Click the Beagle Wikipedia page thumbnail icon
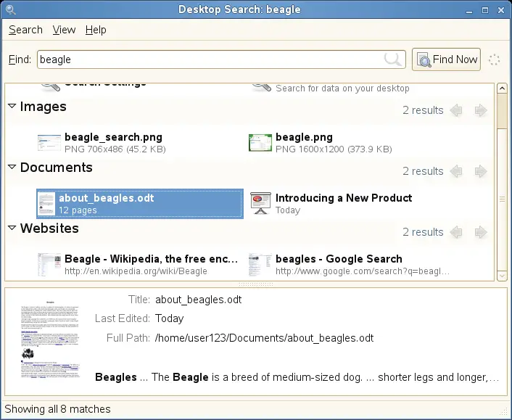 coord(49,265)
